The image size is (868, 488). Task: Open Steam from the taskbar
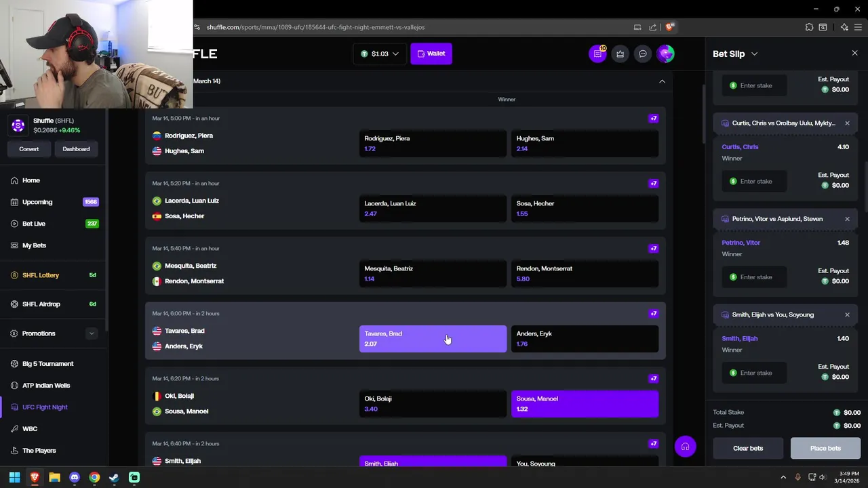tap(114, 477)
